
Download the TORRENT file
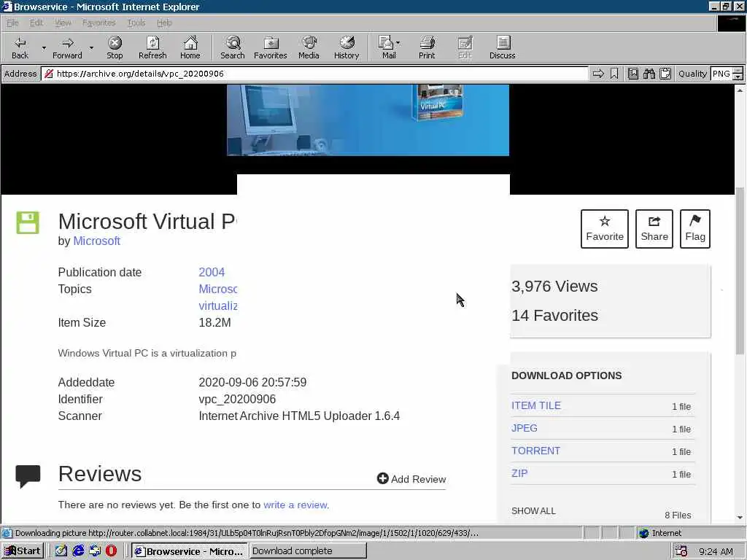[x=535, y=451]
